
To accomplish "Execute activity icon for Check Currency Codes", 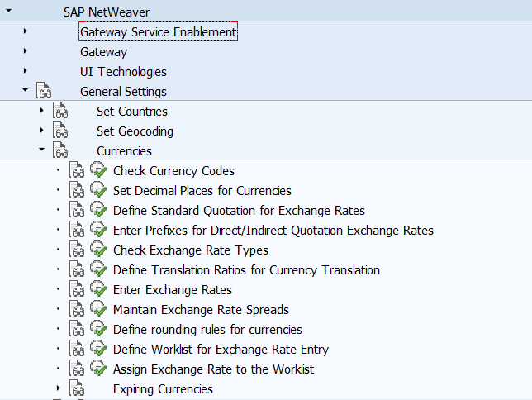I will [x=98, y=169].
